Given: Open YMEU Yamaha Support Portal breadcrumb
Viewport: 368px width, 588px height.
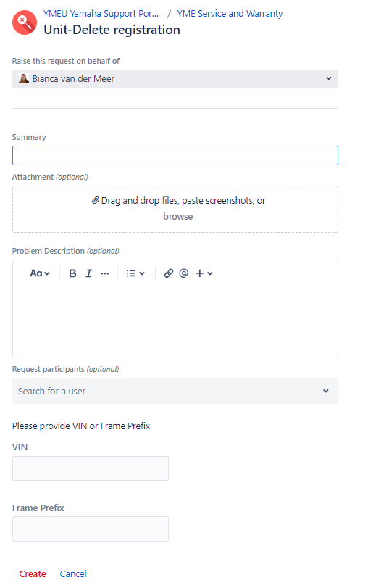Looking at the screenshot, I should click(x=101, y=14).
